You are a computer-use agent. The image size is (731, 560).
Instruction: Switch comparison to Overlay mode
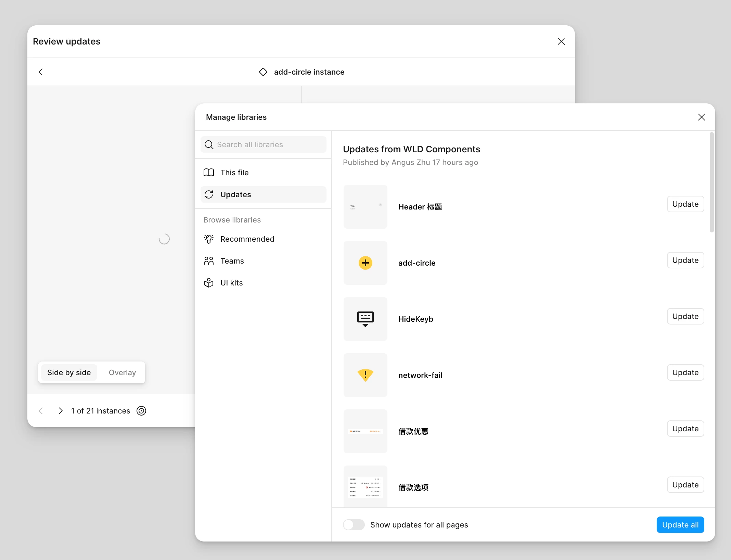(122, 372)
